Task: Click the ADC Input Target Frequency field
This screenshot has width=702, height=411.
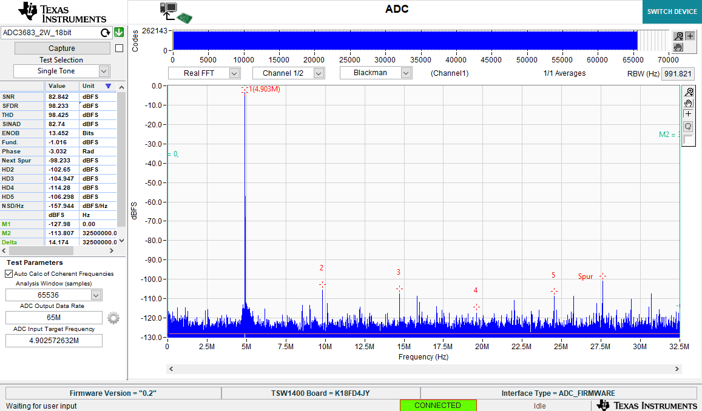Action: [x=54, y=341]
